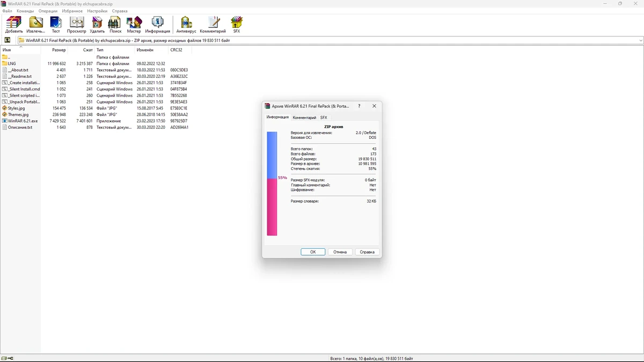Expand the archive path dropdown arrow
Image resolution: width=644 pixels, height=362 pixels.
tap(641, 40)
